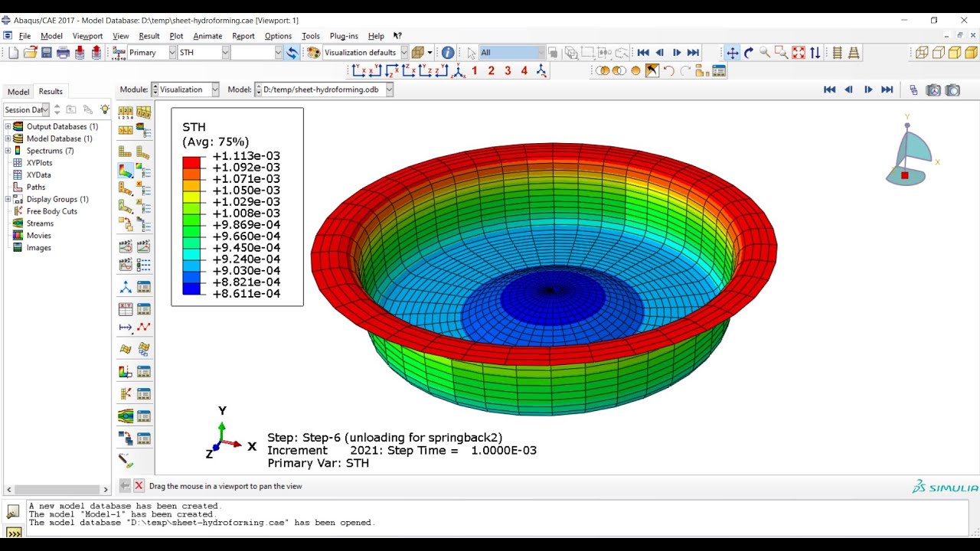980x551 pixels.
Task: Print the viewport with printer icon
Action: click(x=63, y=53)
